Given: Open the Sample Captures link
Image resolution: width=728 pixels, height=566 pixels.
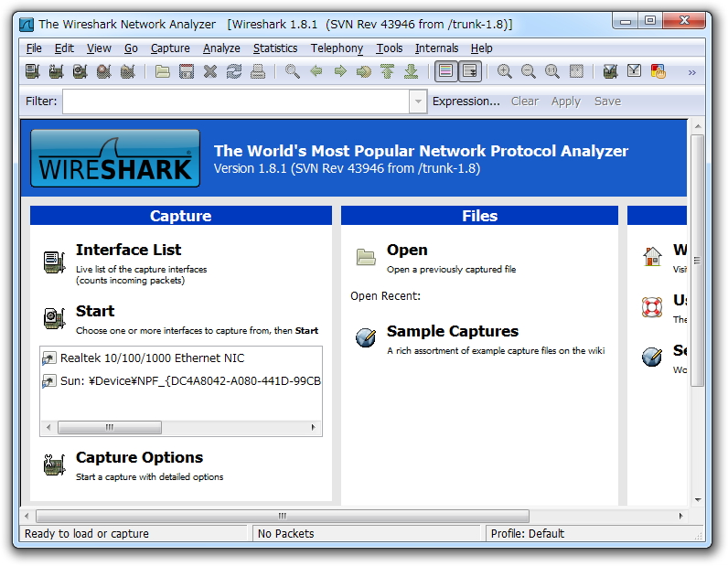Looking at the screenshot, I should tap(452, 332).
